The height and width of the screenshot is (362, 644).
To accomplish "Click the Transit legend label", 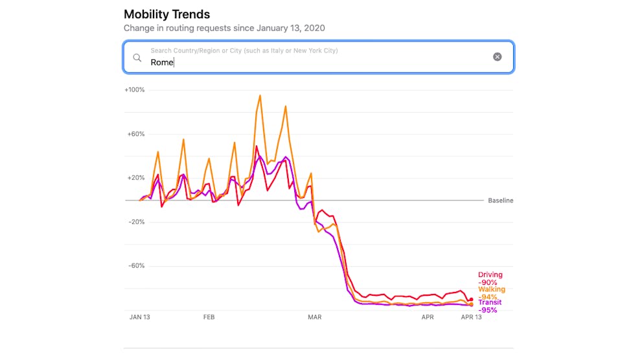I will pos(489,302).
